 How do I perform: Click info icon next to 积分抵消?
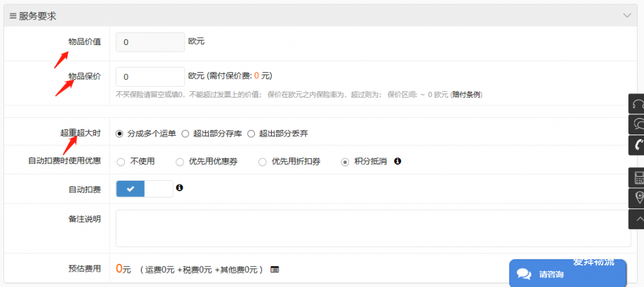click(x=397, y=161)
